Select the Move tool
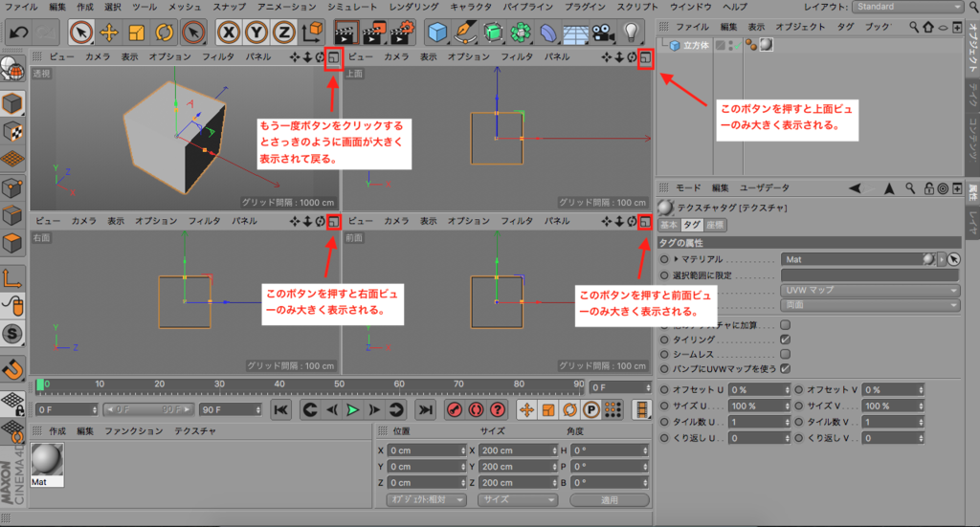Image resolution: width=980 pixels, height=527 pixels. point(109,32)
